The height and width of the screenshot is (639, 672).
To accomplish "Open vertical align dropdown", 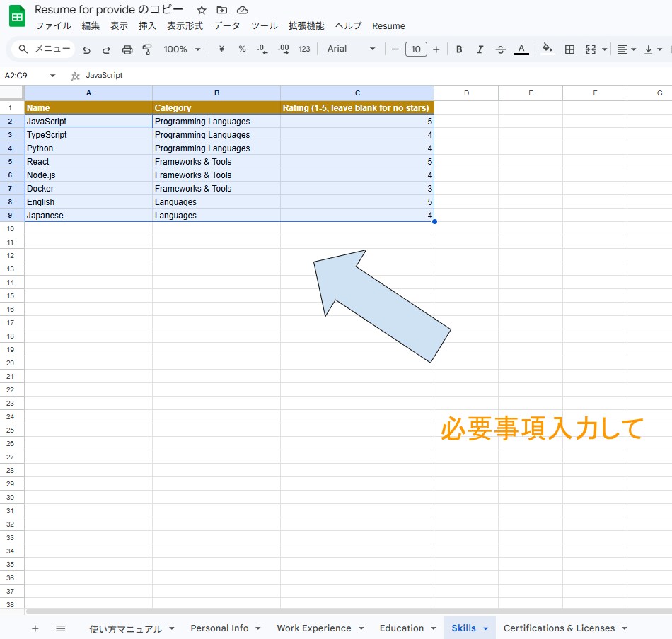I will [653, 49].
